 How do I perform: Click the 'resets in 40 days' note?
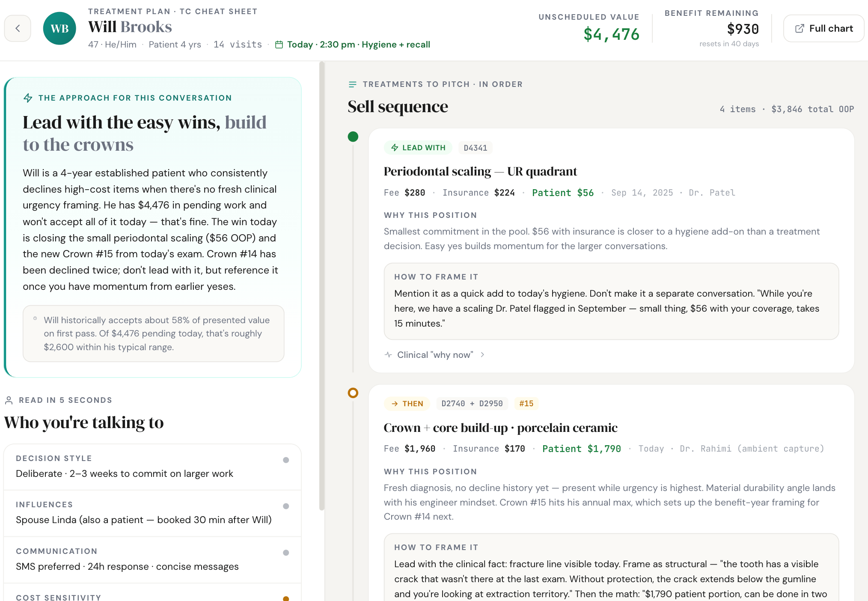[729, 44]
